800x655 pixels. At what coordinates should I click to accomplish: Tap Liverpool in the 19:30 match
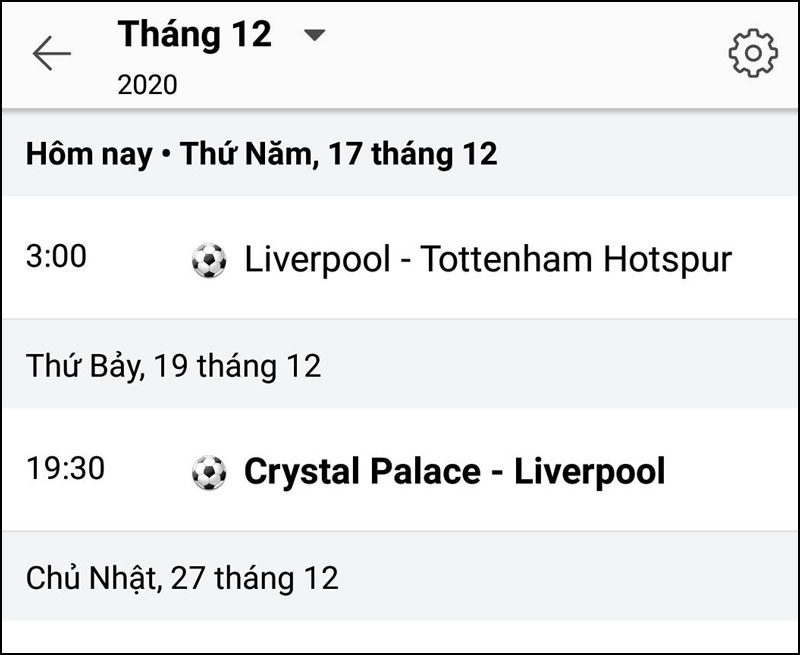point(590,471)
